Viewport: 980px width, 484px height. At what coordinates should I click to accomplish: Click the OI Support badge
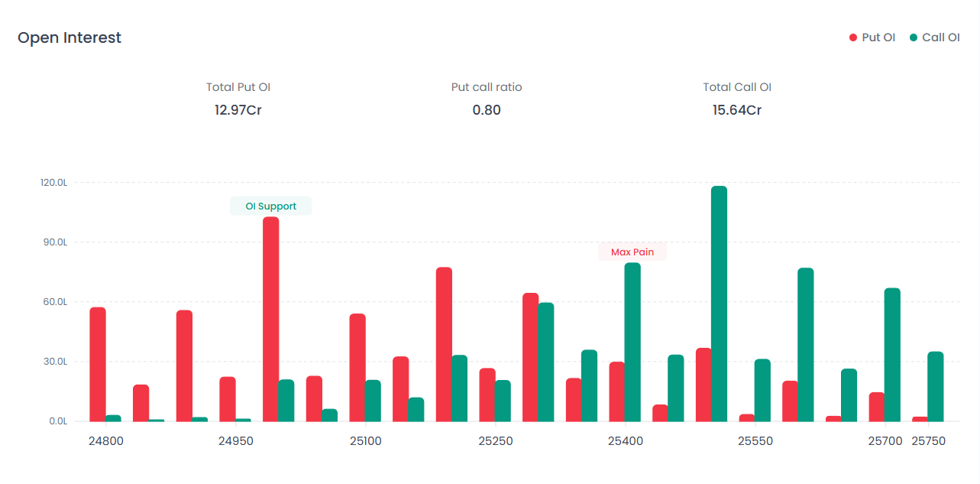pos(270,206)
